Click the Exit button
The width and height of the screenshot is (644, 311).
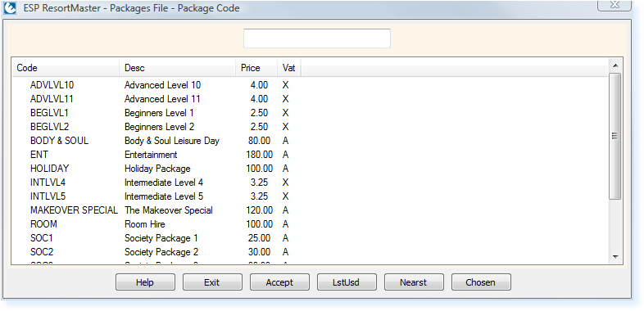click(x=212, y=282)
